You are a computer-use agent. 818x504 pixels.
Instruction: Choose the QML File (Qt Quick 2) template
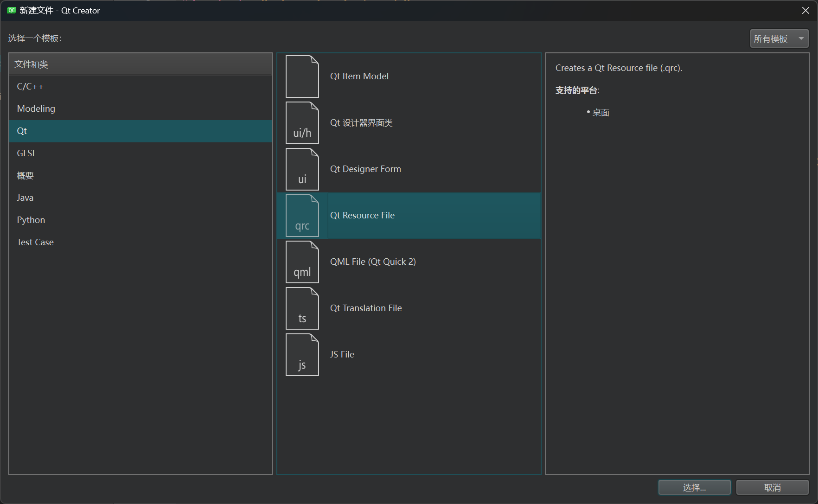[409, 262]
